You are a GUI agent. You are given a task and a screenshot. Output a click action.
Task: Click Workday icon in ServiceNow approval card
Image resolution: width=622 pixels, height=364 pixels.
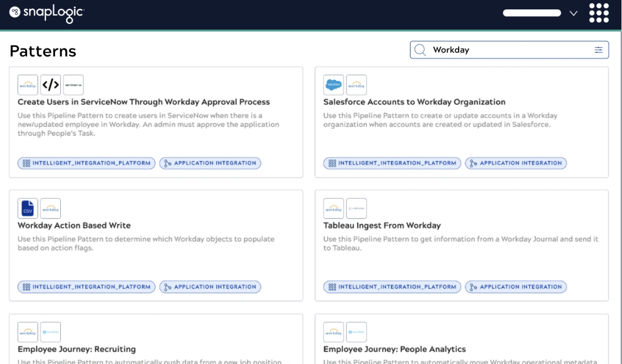[28, 85]
